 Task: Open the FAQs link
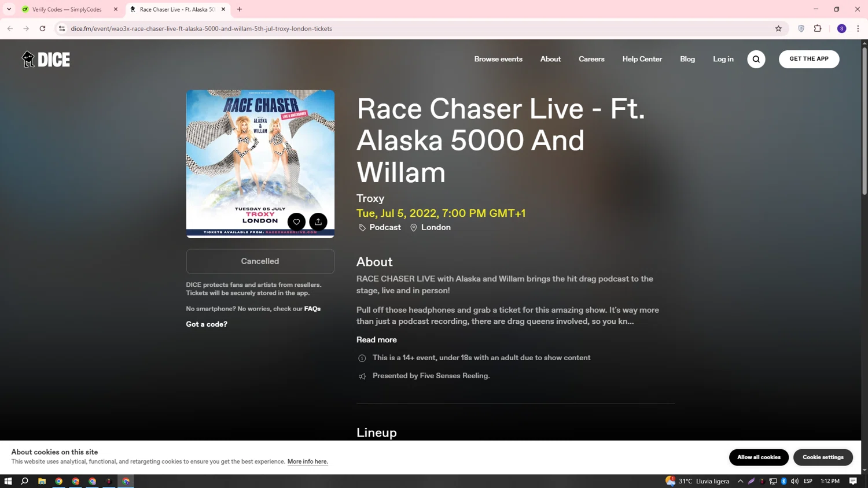point(312,309)
